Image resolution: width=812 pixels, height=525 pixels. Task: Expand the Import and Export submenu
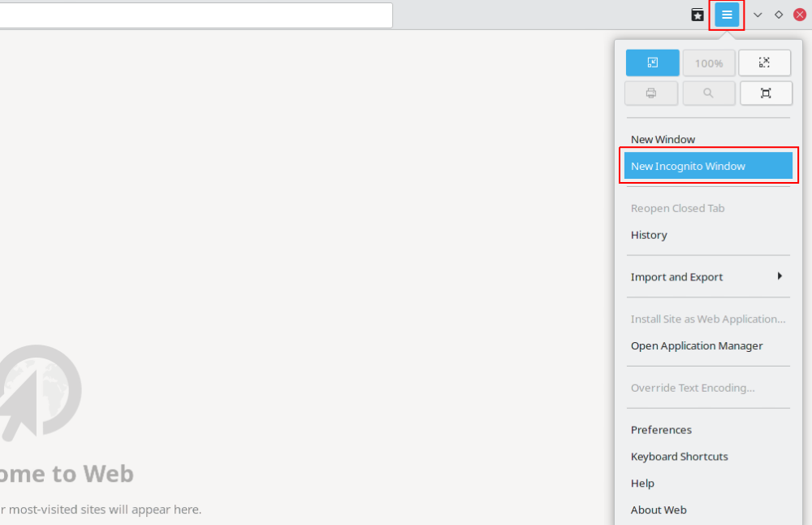click(x=708, y=276)
